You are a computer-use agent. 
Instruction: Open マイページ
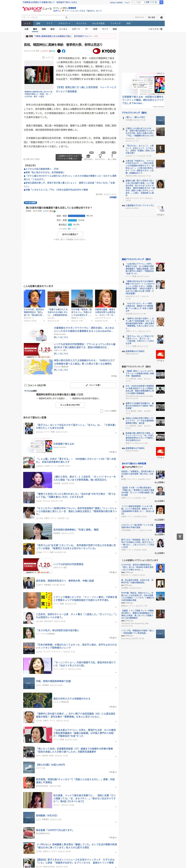pyautogui.click(x=139, y=17)
